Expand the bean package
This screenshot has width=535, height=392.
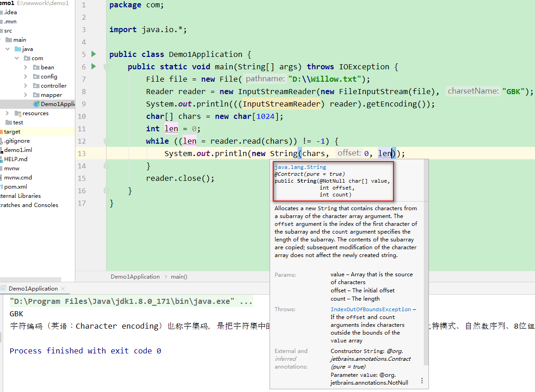click(x=26, y=67)
